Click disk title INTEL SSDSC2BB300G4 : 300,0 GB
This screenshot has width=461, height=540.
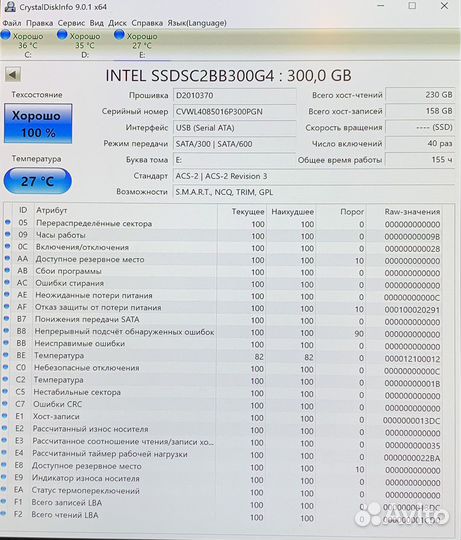coord(228,75)
